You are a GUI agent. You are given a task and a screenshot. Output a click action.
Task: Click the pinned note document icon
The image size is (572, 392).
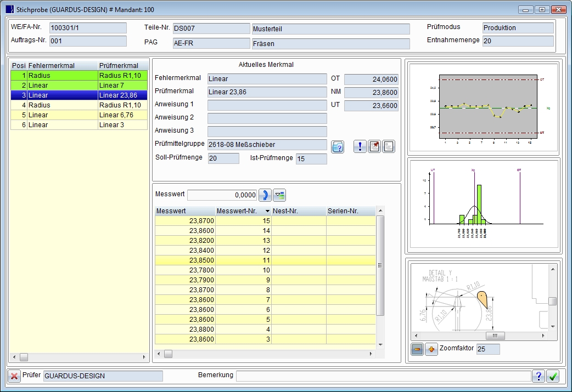pyautogui.click(x=374, y=146)
